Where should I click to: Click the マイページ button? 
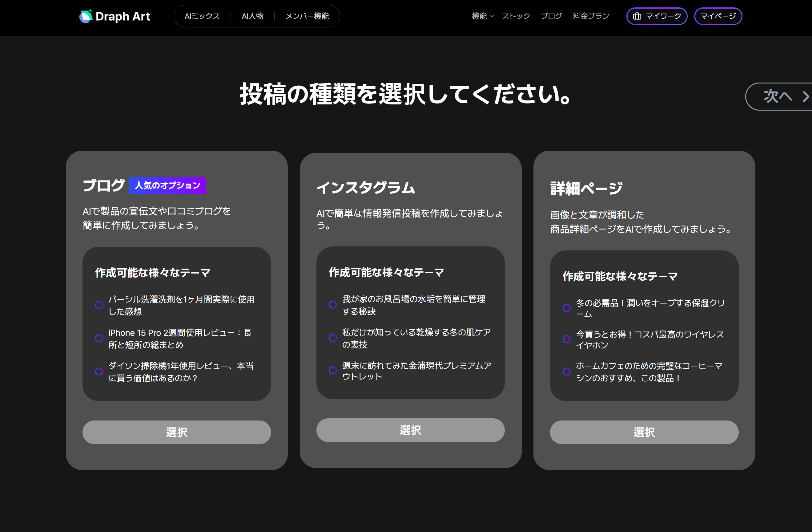tap(718, 16)
